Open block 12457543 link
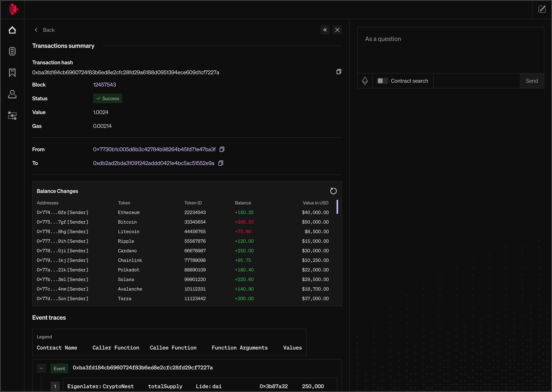 click(104, 85)
